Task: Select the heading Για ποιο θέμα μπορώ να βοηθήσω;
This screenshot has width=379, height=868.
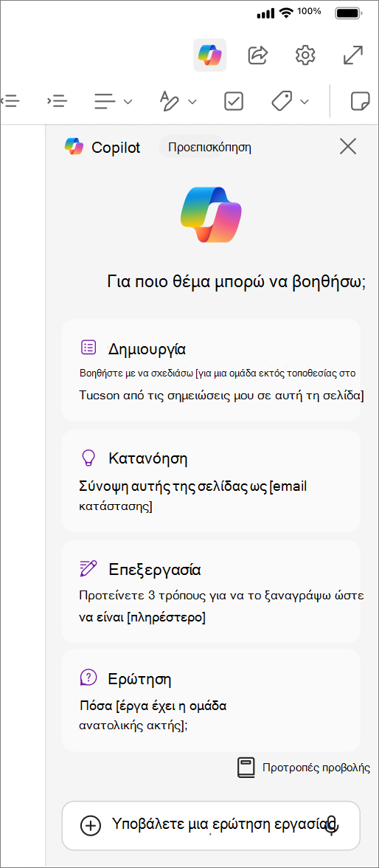Action: click(x=237, y=282)
